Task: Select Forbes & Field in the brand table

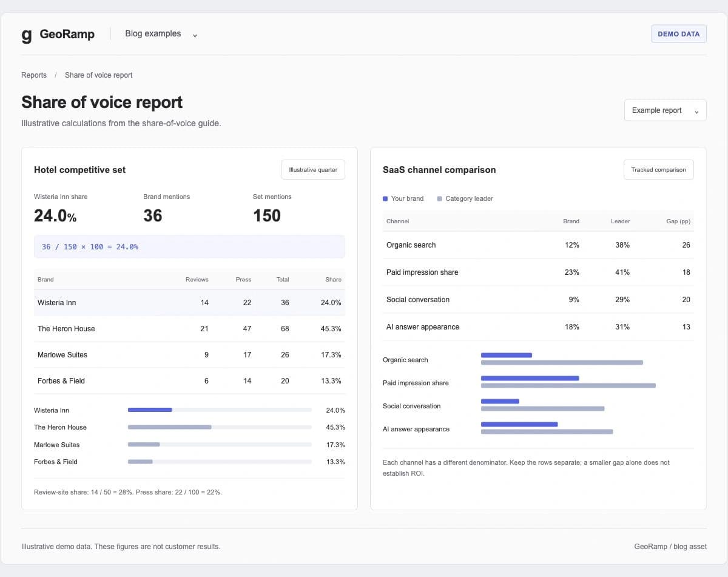Action: pyautogui.click(x=61, y=381)
